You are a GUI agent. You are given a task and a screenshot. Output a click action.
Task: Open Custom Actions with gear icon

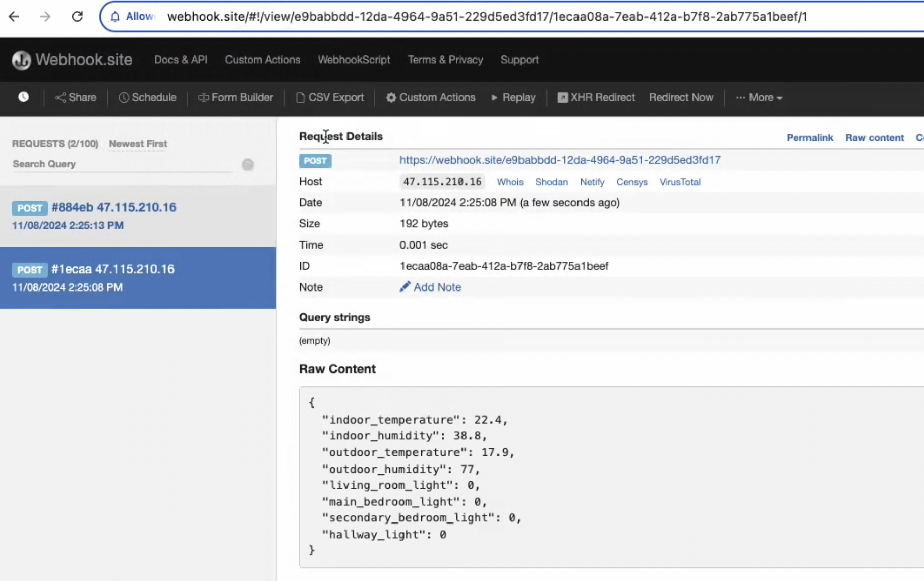click(431, 97)
